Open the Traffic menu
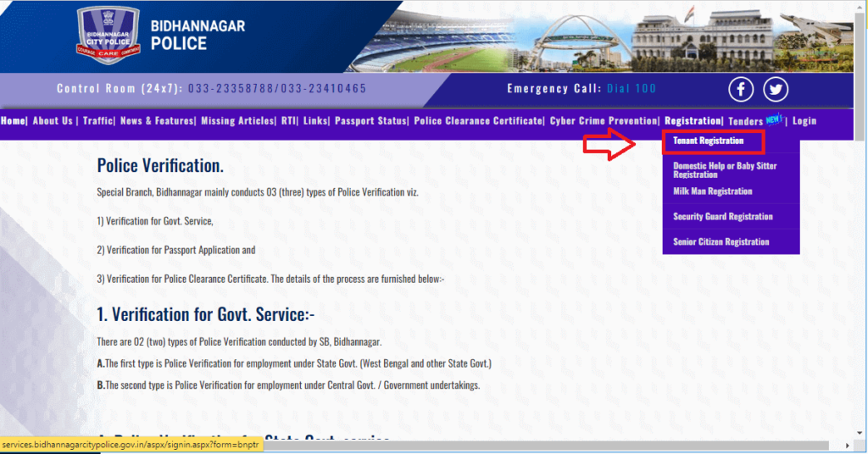Viewport: 868px width, 454px height. 98,120
